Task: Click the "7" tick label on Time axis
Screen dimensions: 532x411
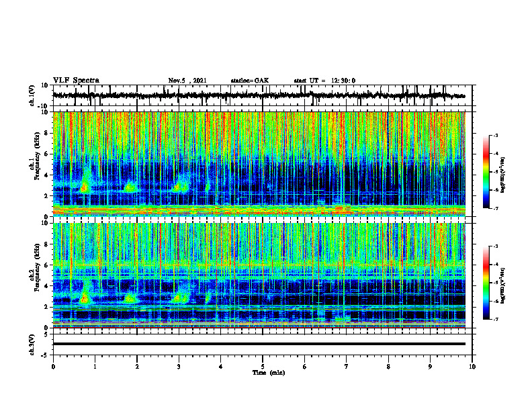Action: [x=347, y=367]
